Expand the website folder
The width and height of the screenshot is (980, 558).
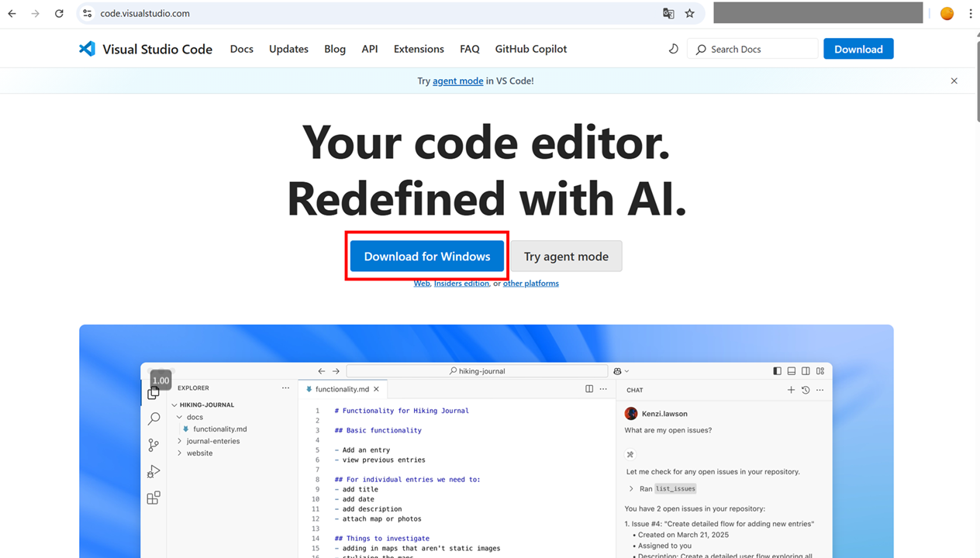(180, 453)
